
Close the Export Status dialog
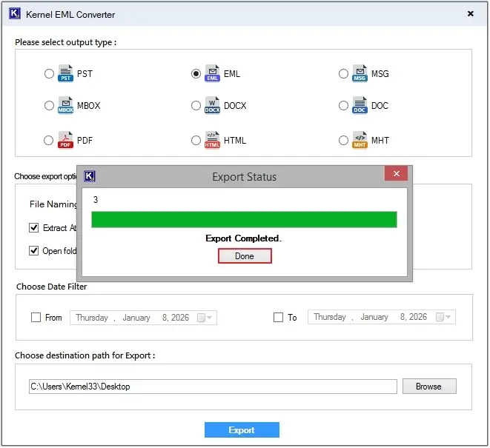(396, 173)
